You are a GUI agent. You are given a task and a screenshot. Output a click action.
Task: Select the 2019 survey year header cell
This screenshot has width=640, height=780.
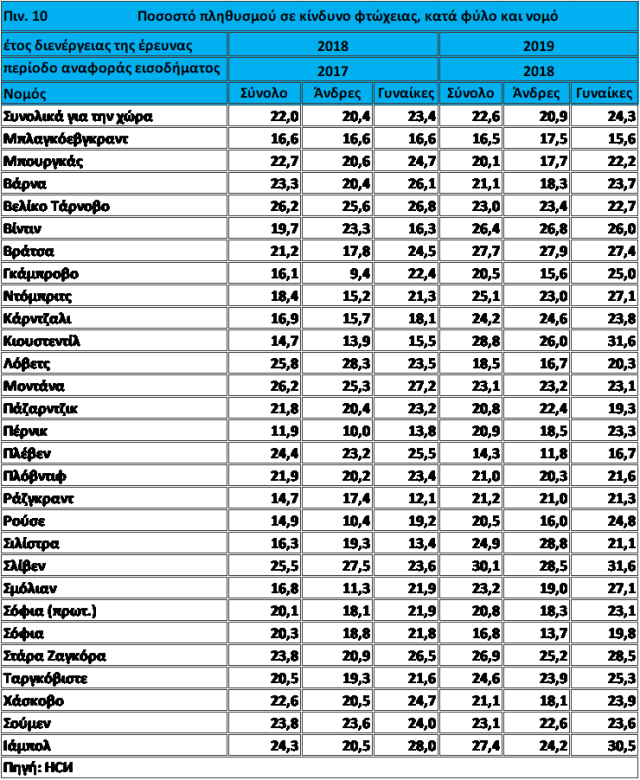click(537, 46)
